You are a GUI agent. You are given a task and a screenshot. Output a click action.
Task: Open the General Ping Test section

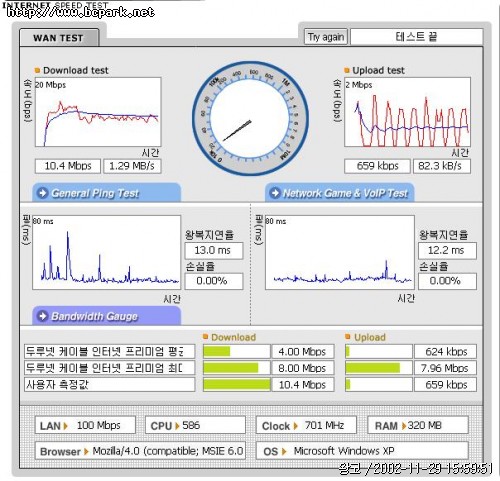(x=106, y=193)
